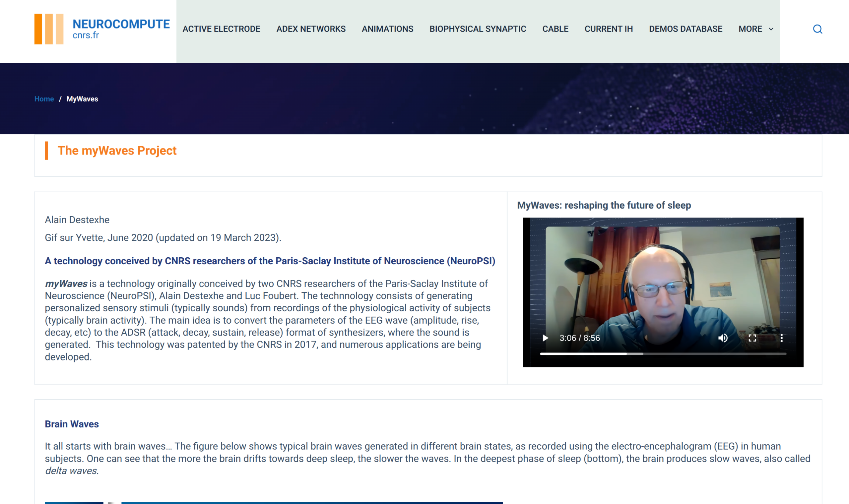Mute the video with the speaker icon
The height and width of the screenshot is (504, 849).
pos(723,338)
